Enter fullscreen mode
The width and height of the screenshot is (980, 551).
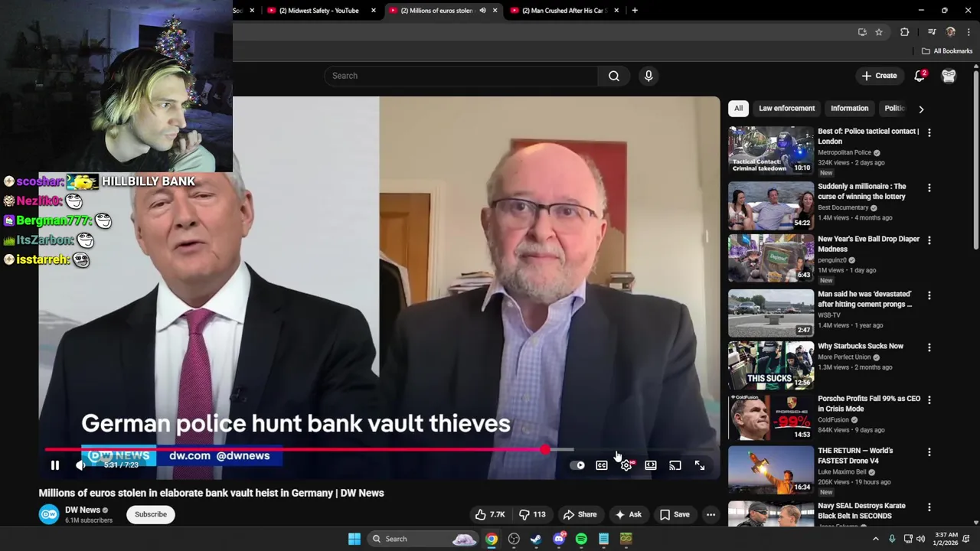pyautogui.click(x=700, y=465)
